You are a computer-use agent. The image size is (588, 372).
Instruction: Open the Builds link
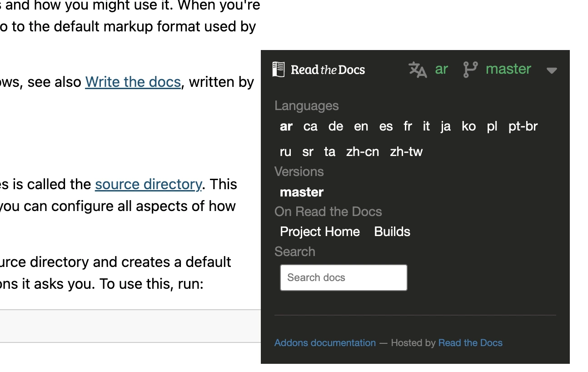392,231
